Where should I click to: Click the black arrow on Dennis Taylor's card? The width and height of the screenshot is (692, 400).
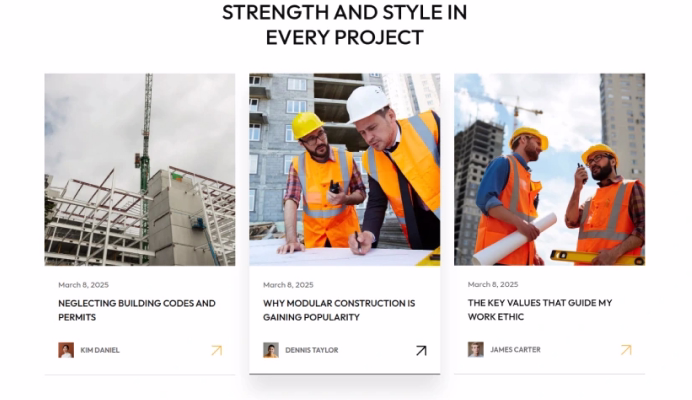(x=421, y=351)
